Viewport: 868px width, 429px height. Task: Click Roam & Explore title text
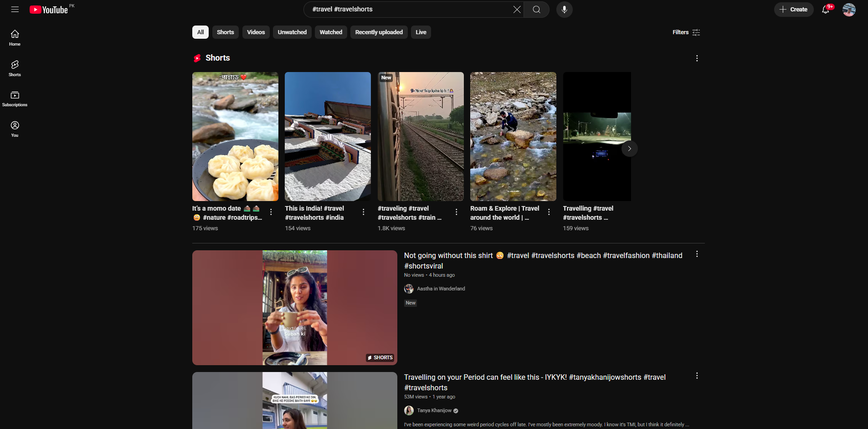point(504,213)
